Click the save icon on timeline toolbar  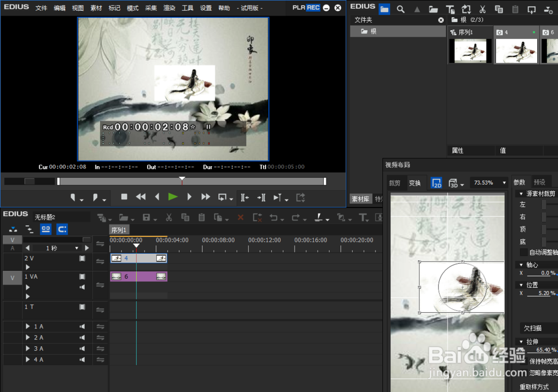146,217
